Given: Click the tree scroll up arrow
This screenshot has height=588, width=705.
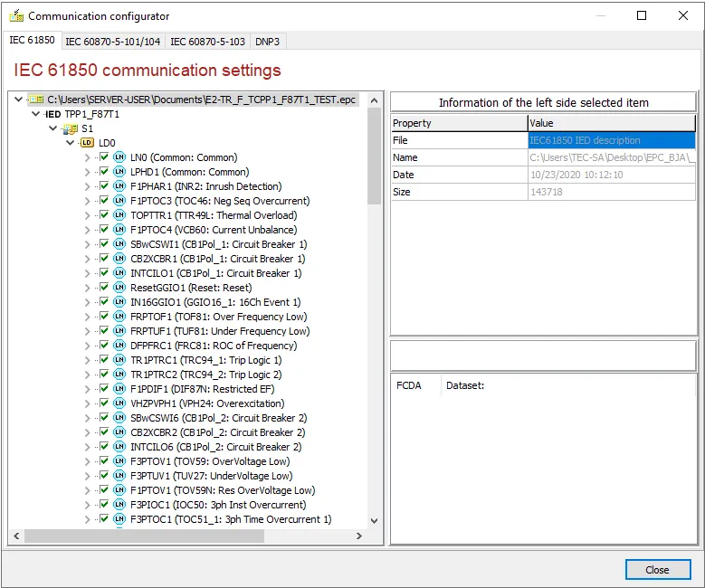Looking at the screenshot, I should pyautogui.click(x=374, y=100).
